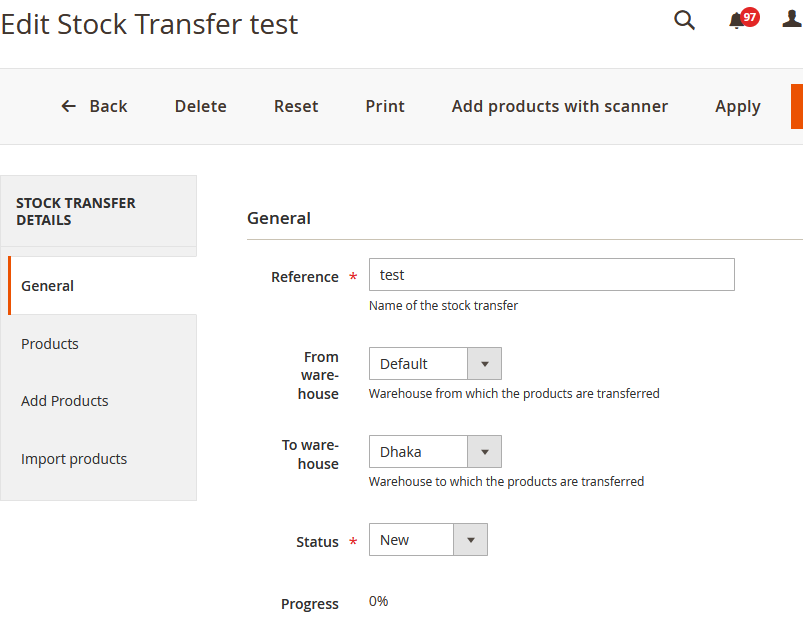The image size is (803, 639).
Task: Click the Back button
Action: click(x=108, y=105)
